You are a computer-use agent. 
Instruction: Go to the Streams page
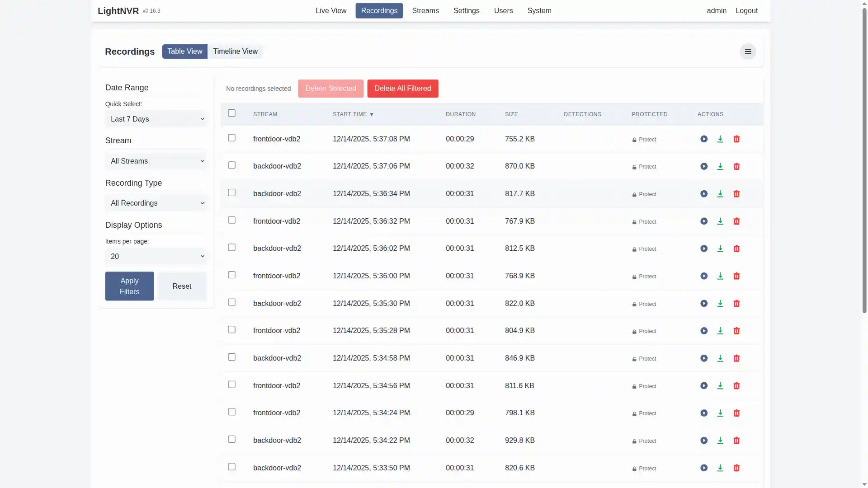tap(425, 11)
